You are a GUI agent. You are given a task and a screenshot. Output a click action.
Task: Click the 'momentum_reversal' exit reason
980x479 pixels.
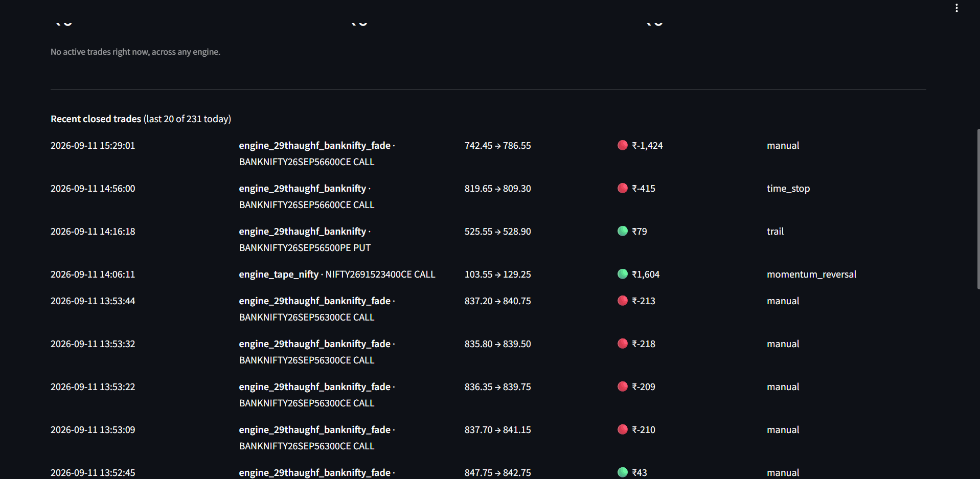811,274
